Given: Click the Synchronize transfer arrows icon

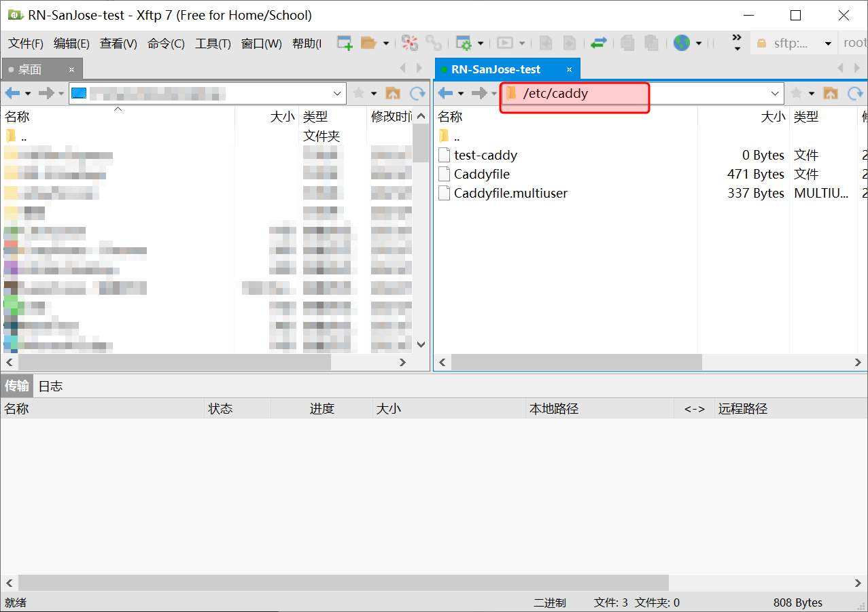Looking at the screenshot, I should [x=598, y=43].
